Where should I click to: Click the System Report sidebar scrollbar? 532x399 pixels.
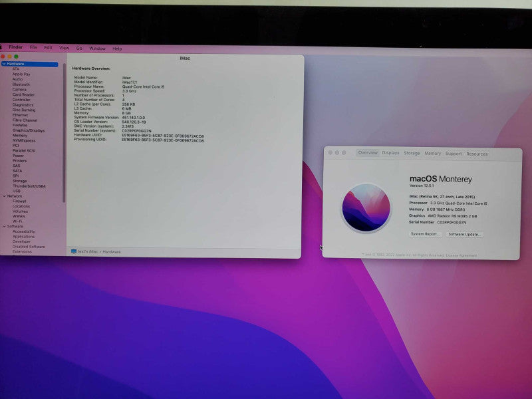(x=64, y=133)
